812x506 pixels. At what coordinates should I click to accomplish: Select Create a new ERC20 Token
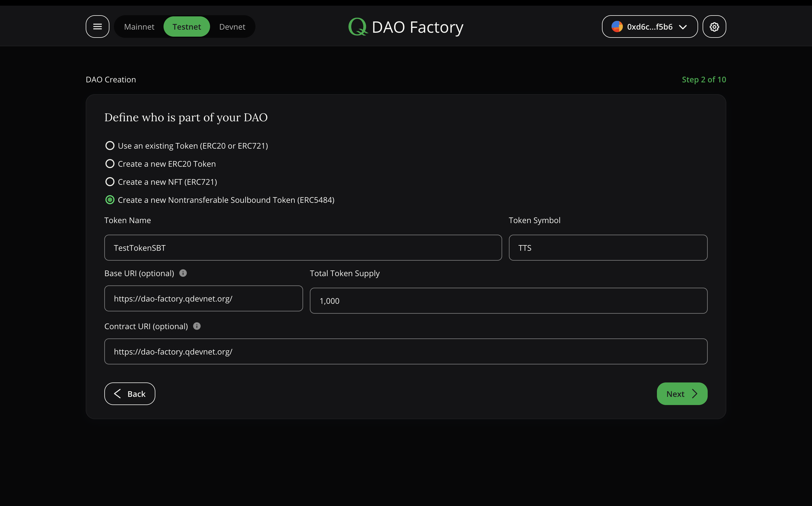click(x=110, y=164)
